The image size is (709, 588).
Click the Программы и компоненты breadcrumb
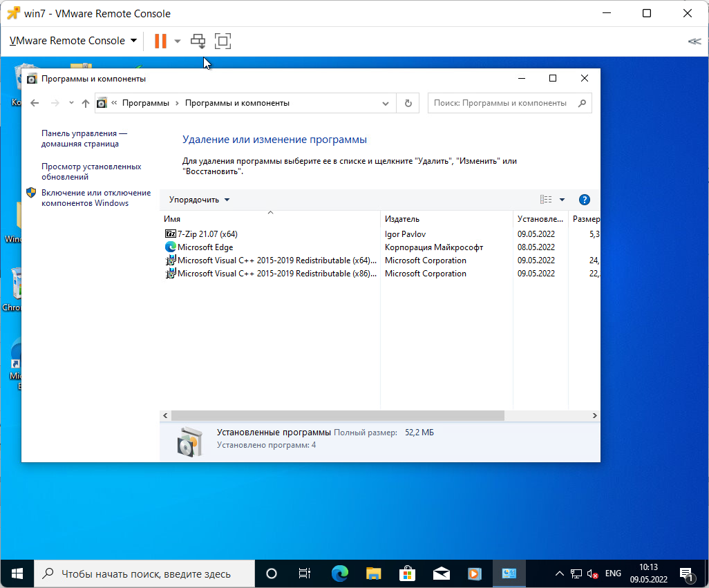click(x=238, y=103)
